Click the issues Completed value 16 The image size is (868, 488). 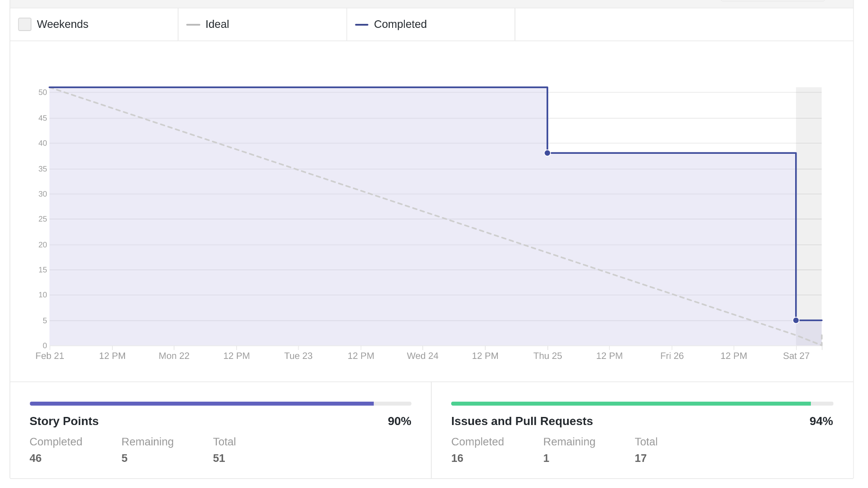coord(457,458)
